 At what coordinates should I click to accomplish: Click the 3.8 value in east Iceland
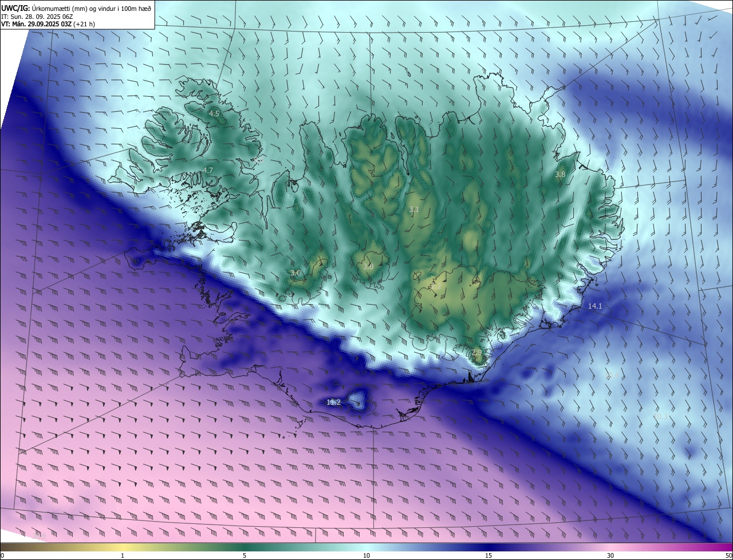click(x=560, y=174)
